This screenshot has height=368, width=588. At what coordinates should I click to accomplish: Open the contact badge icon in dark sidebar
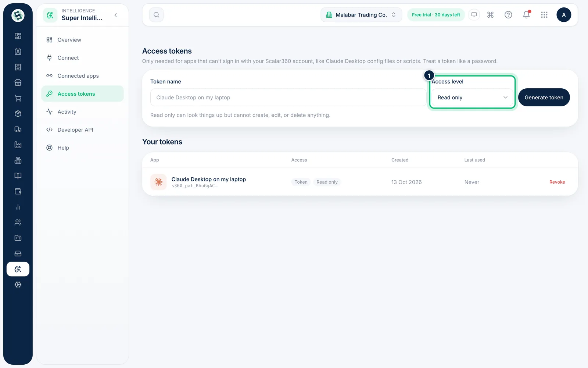(18, 52)
